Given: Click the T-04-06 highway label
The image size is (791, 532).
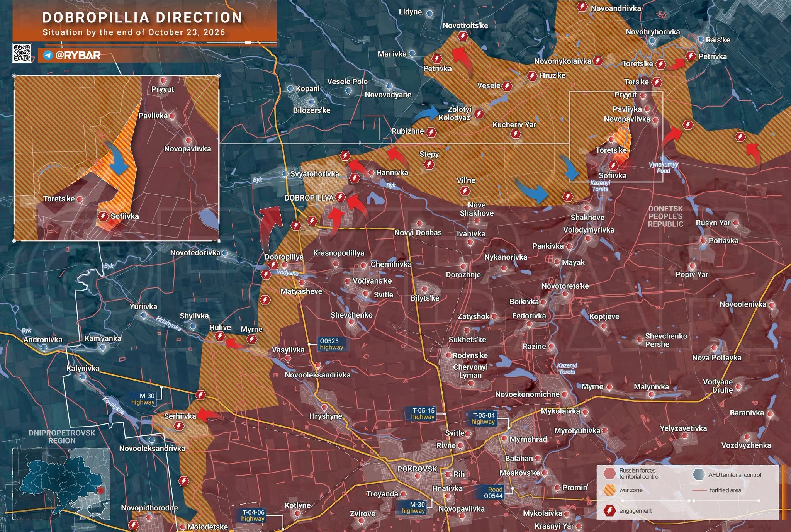Looking at the screenshot, I should (x=253, y=515).
